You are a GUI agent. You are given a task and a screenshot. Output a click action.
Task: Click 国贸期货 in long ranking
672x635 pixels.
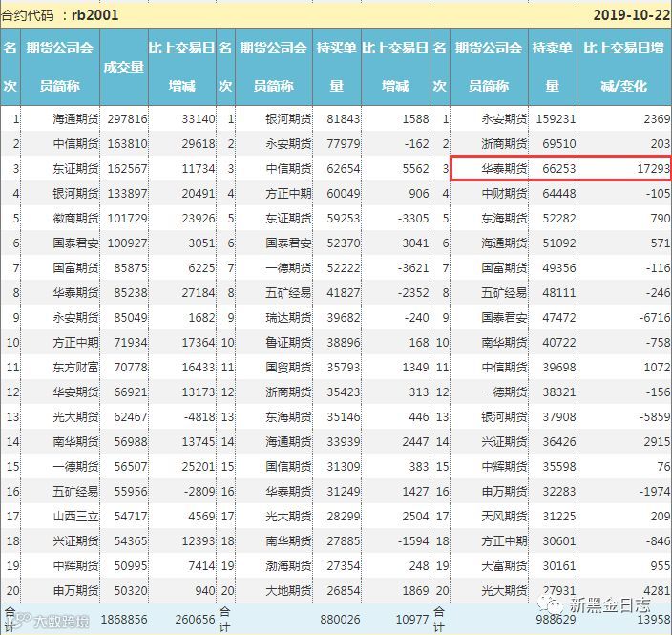pos(288,368)
